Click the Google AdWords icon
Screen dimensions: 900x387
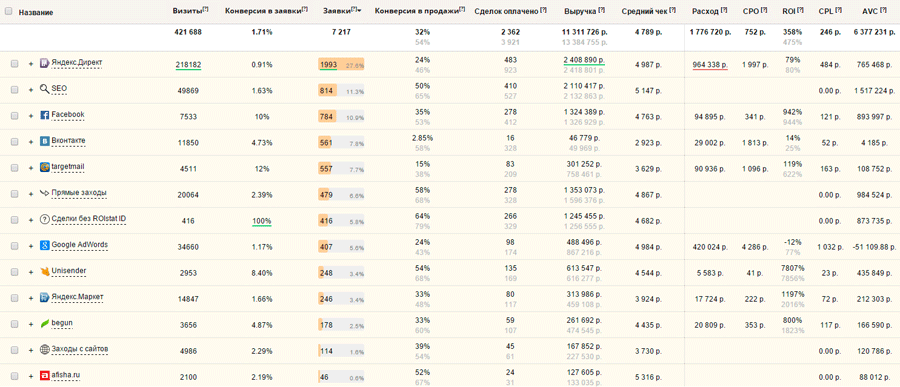(x=44, y=245)
